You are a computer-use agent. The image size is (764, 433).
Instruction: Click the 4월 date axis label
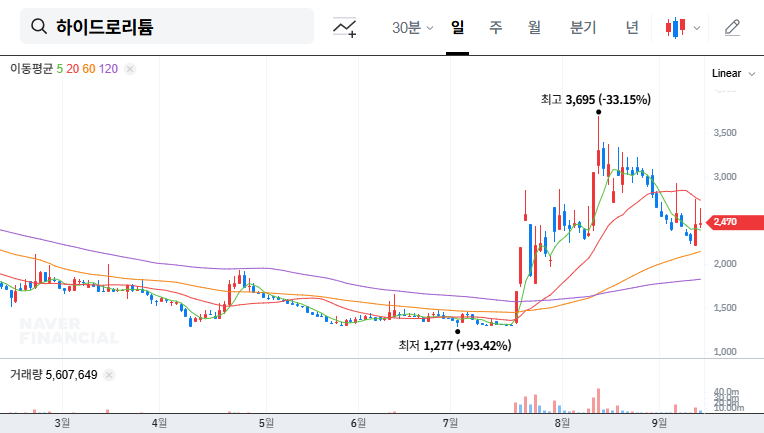click(159, 423)
